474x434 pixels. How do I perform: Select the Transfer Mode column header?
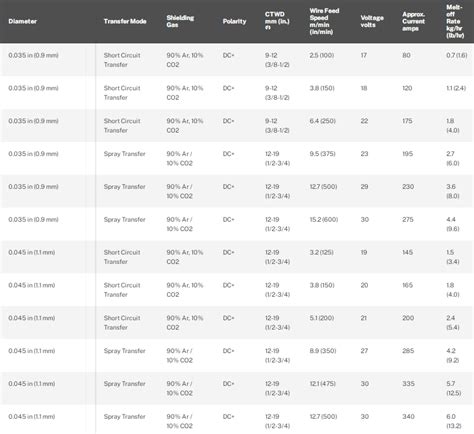coord(125,21)
